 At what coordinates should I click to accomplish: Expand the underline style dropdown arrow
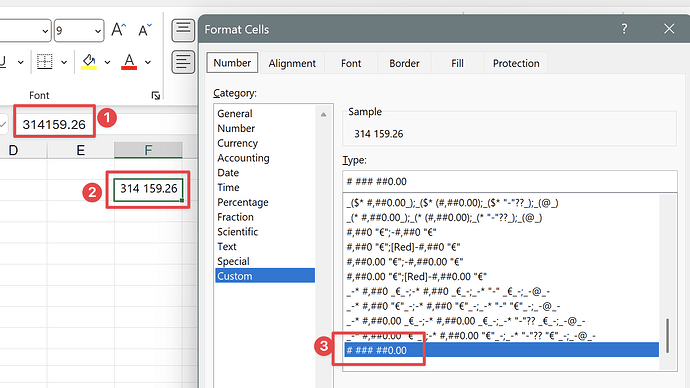(20, 62)
